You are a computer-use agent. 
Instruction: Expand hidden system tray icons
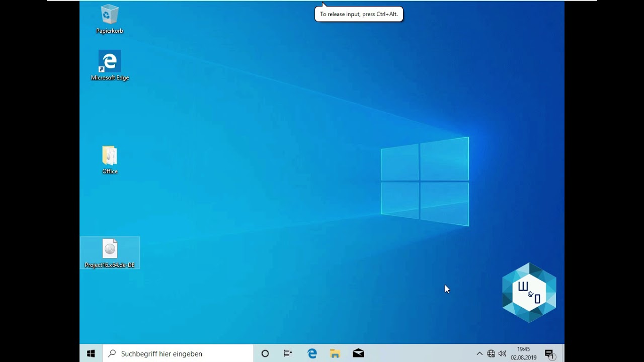[x=479, y=353]
